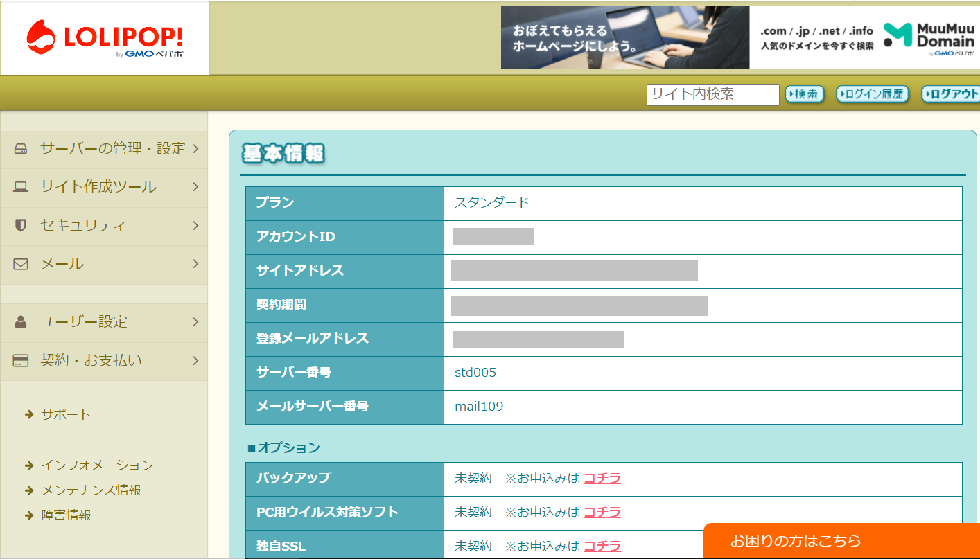This screenshot has width=980, height=559.
Task: Expand ユーザー設定 chevron
Action: point(195,321)
